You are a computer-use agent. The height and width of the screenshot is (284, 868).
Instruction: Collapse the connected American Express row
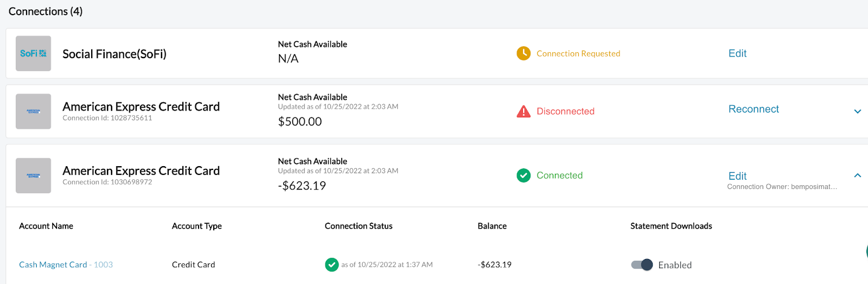point(857,175)
